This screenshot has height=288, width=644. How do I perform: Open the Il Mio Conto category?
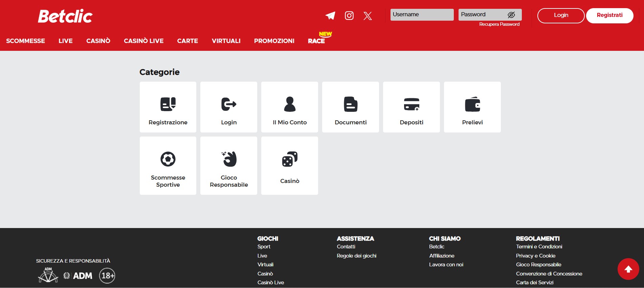[290, 107]
